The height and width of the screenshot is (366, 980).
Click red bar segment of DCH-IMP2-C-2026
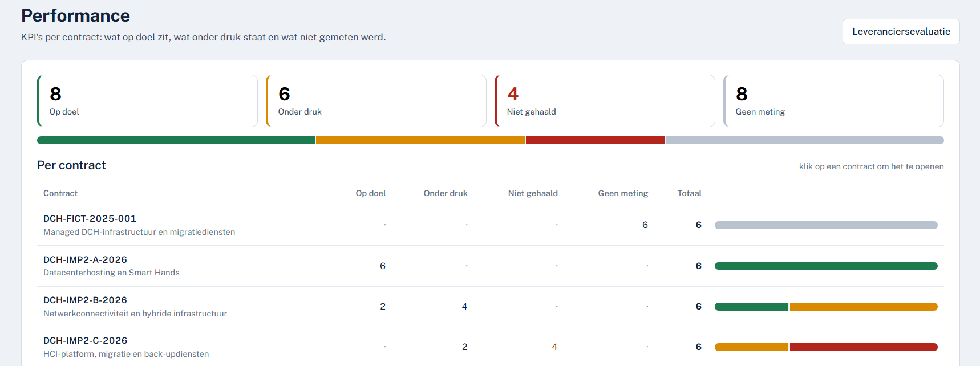pyautogui.click(x=864, y=347)
